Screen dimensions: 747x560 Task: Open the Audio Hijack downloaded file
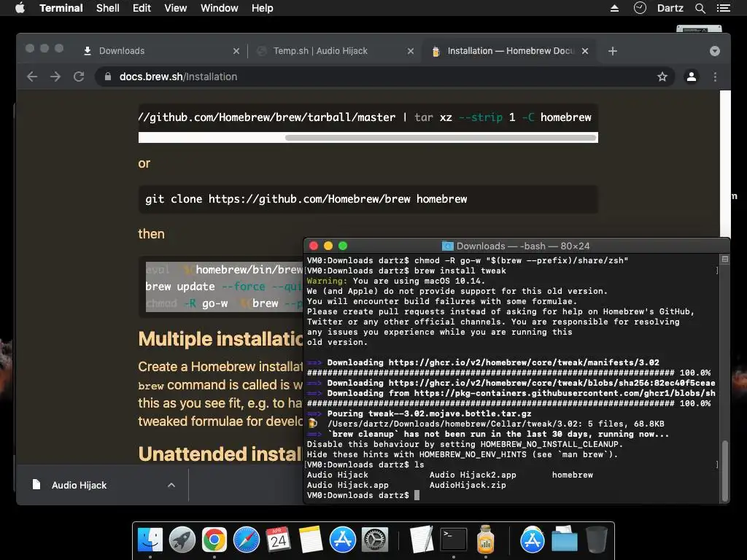pos(79,485)
